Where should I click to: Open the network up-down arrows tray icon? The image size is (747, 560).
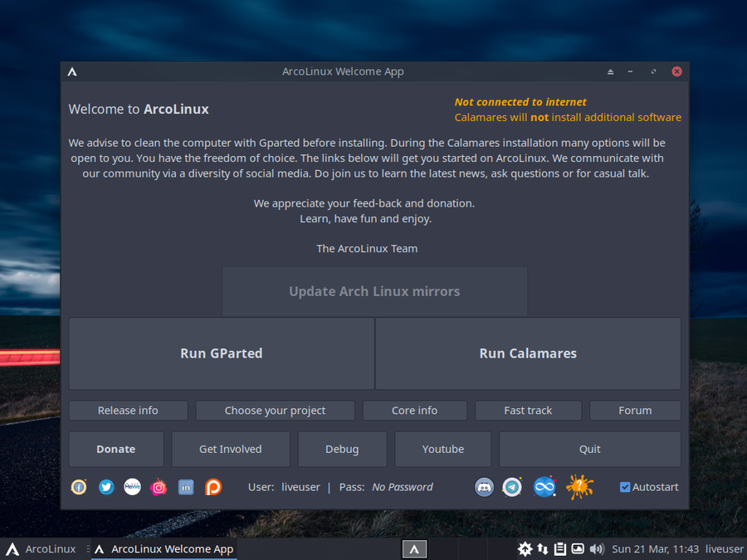[x=543, y=549]
